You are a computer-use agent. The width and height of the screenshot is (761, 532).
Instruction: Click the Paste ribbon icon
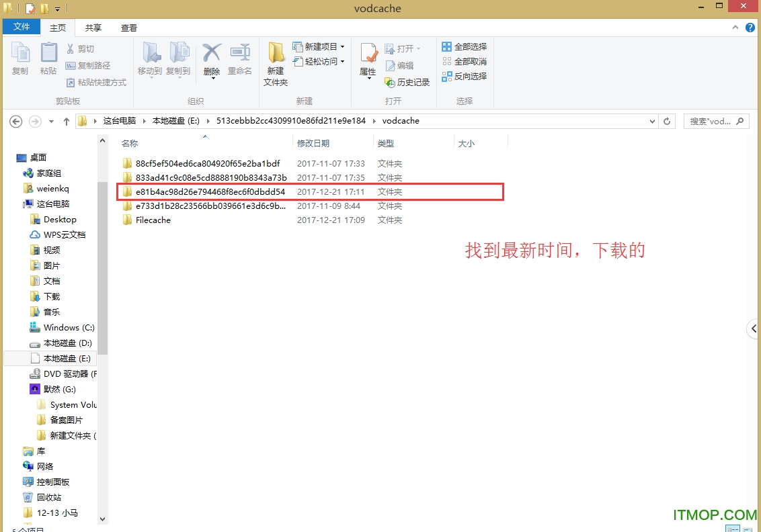pyautogui.click(x=48, y=58)
